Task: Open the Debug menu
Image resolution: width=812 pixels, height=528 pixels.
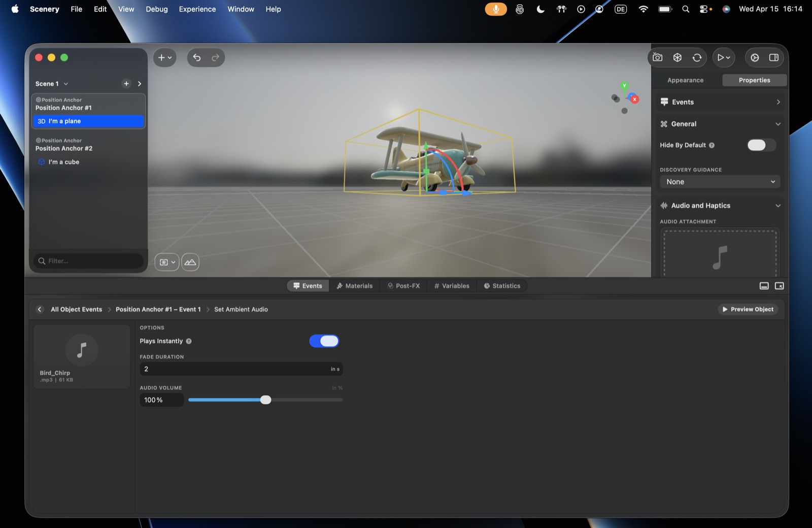Action: (x=156, y=9)
